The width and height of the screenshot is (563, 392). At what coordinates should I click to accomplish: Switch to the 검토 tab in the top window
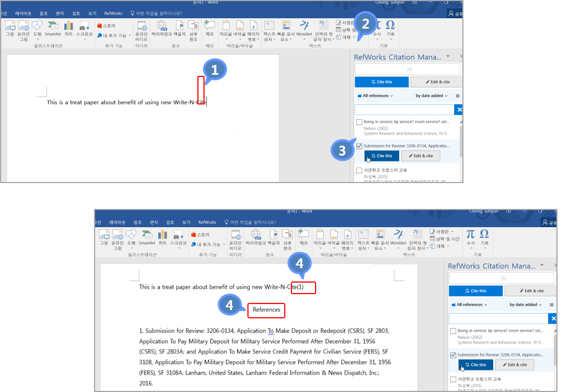(76, 13)
